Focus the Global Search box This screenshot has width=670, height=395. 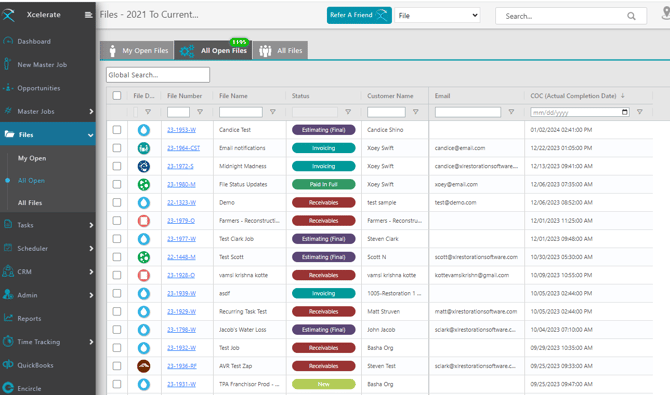pyautogui.click(x=158, y=75)
